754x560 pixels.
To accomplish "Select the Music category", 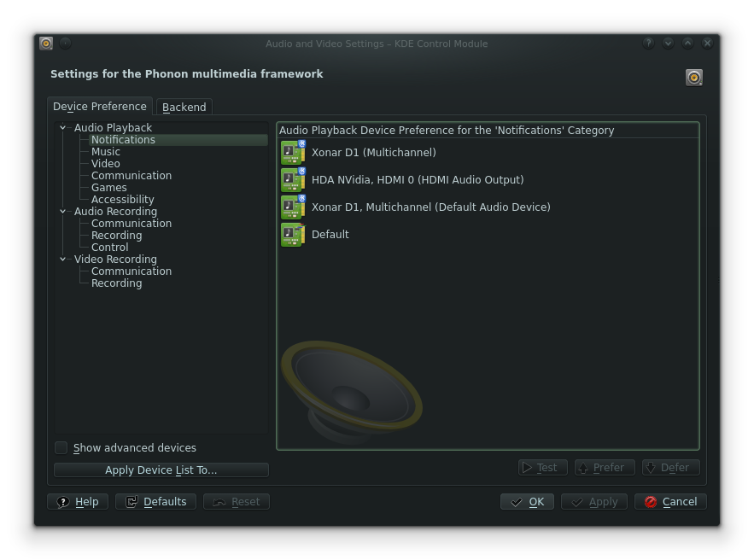I will [106, 152].
